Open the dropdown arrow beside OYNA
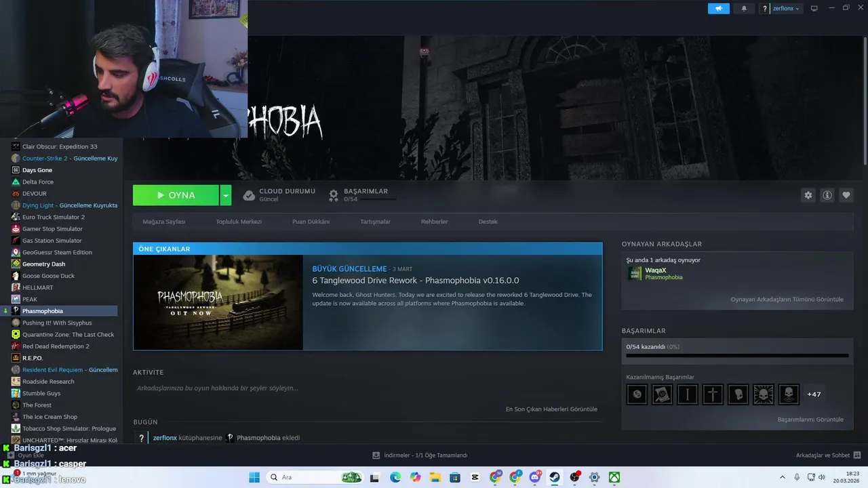The image size is (868, 488). tap(226, 195)
